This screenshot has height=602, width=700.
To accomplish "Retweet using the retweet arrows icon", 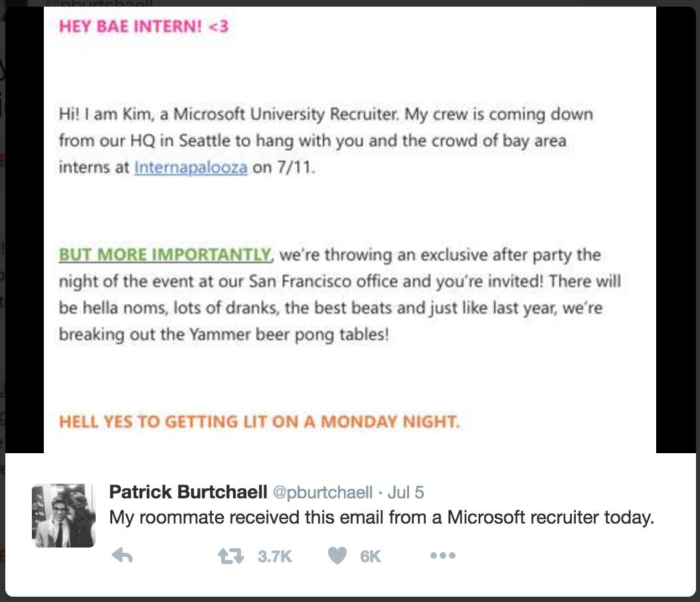I will (x=232, y=555).
